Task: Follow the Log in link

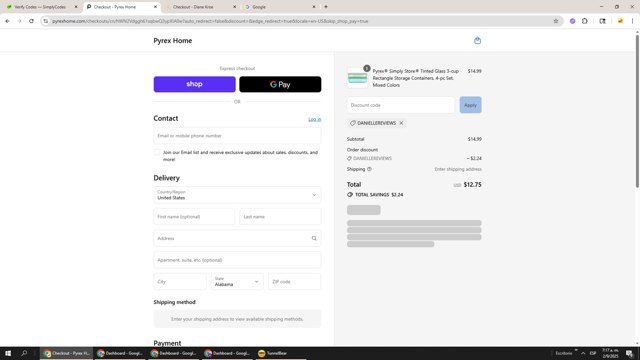Action: [x=314, y=119]
